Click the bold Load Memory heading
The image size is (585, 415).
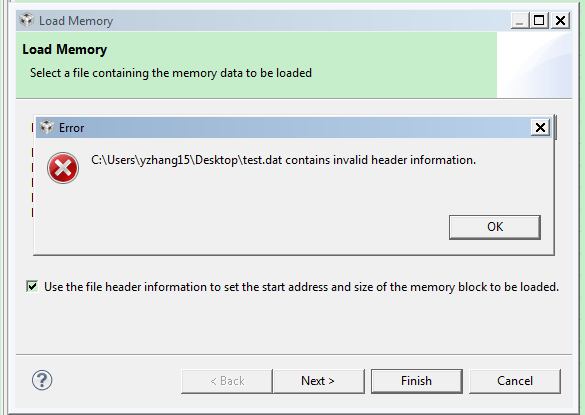point(65,50)
